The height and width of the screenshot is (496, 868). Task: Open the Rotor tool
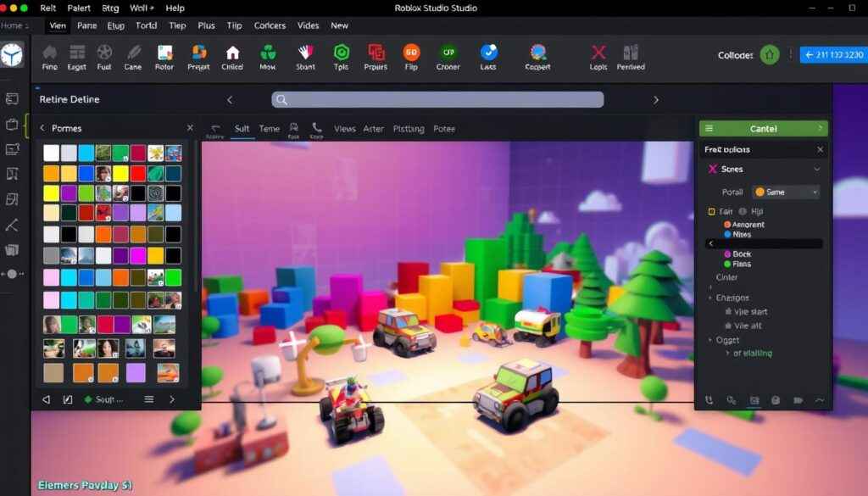click(164, 58)
